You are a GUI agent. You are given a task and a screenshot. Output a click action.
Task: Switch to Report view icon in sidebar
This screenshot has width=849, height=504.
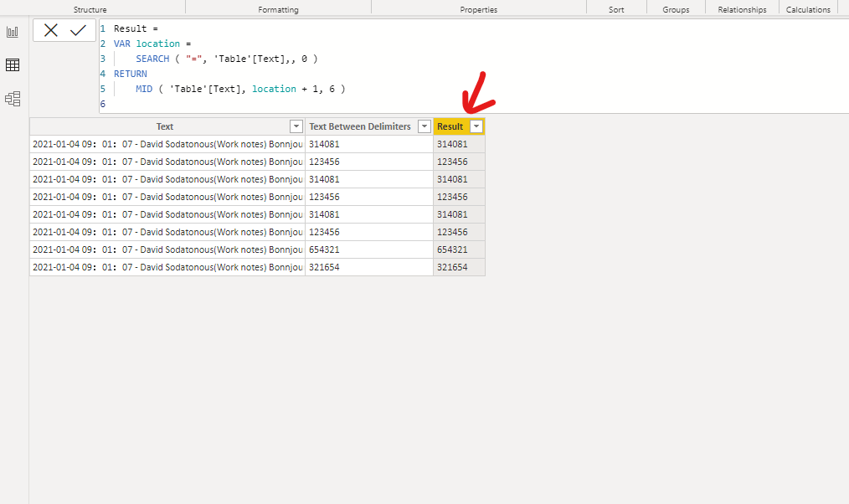pos(13,32)
